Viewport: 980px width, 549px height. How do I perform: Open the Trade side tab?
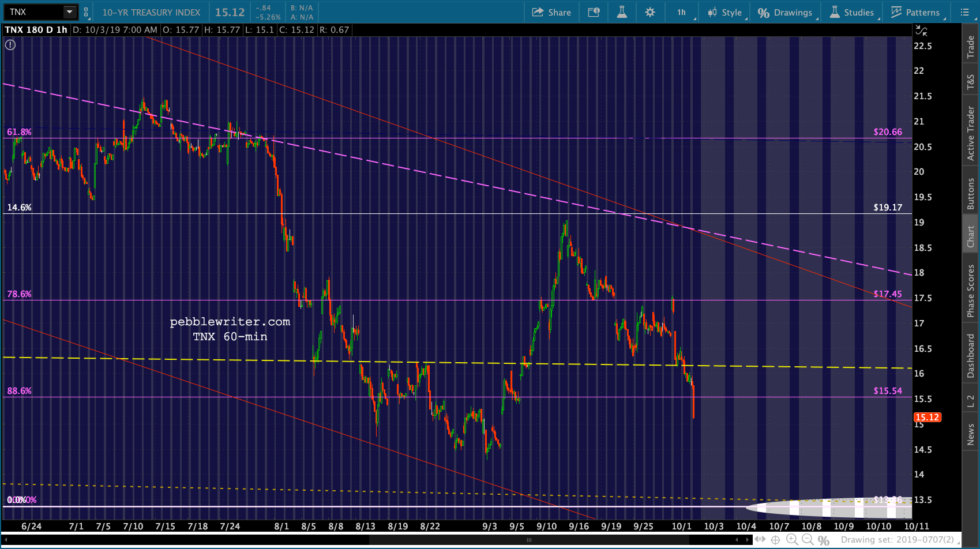[x=971, y=47]
